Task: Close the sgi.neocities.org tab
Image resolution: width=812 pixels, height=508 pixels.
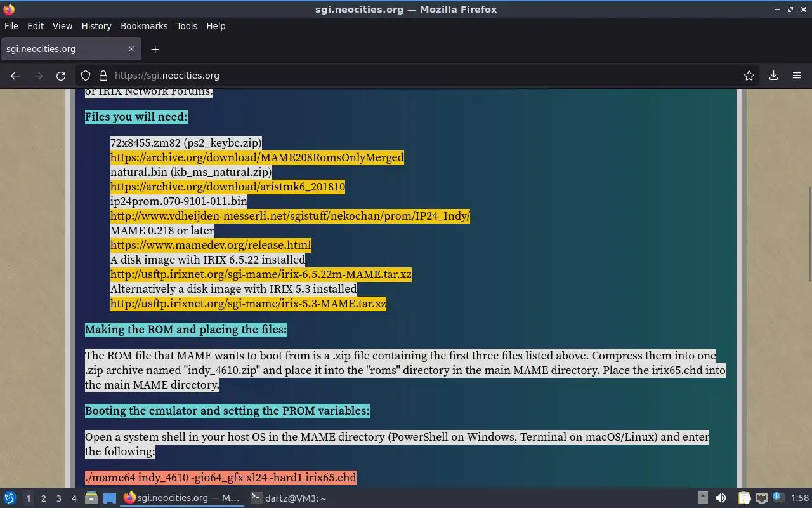Action: click(x=131, y=49)
